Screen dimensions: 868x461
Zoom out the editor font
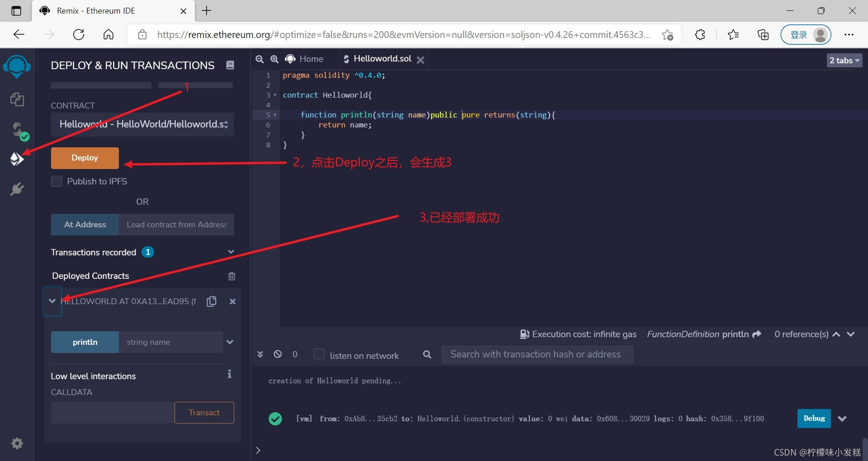(x=259, y=59)
